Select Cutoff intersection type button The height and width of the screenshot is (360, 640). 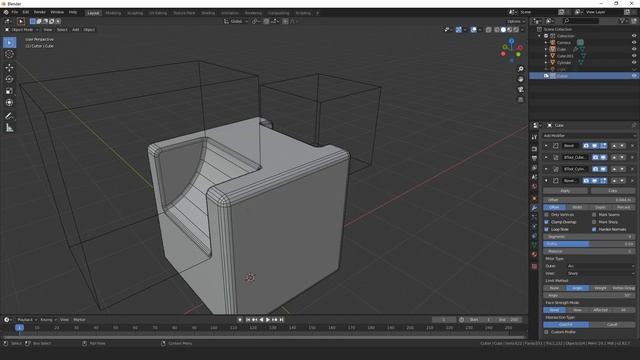pyautogui.click(x=612, y=325)
